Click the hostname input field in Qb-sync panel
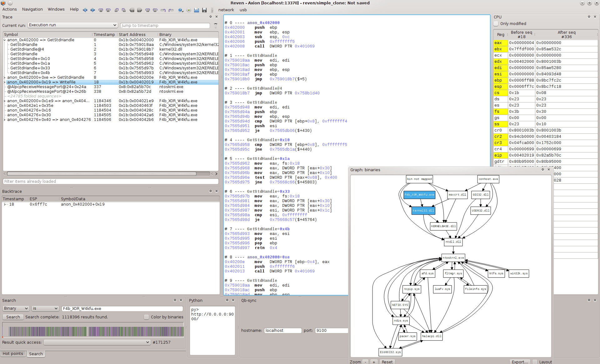The image size is (600, 364). 283,330
